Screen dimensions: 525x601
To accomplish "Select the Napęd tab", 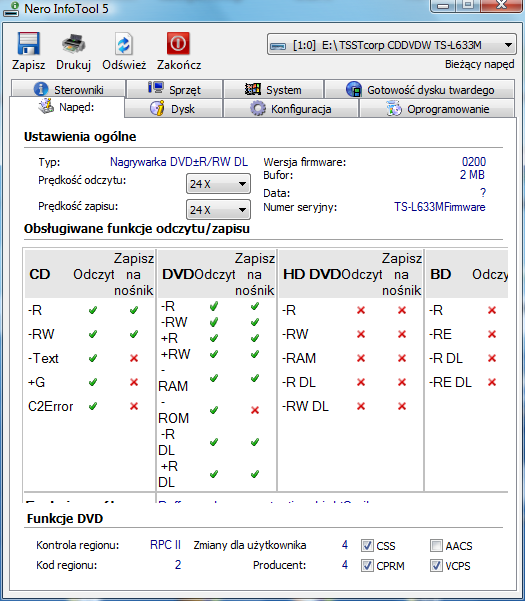I will (67, 107).
